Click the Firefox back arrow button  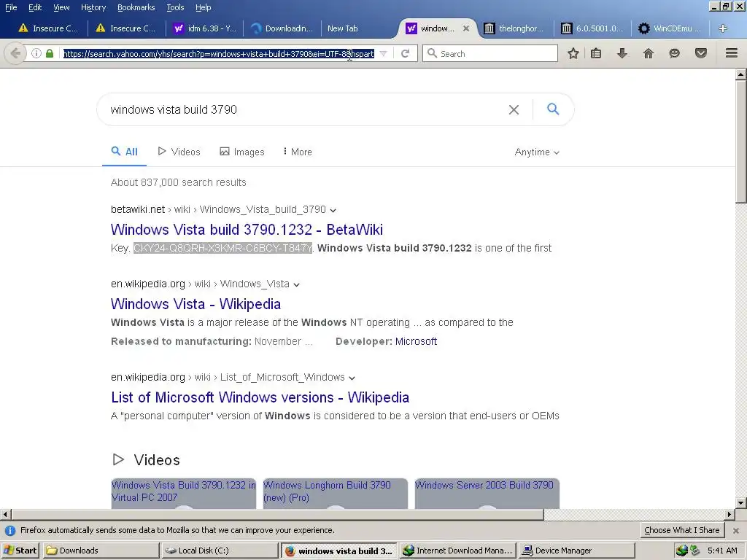15,53
